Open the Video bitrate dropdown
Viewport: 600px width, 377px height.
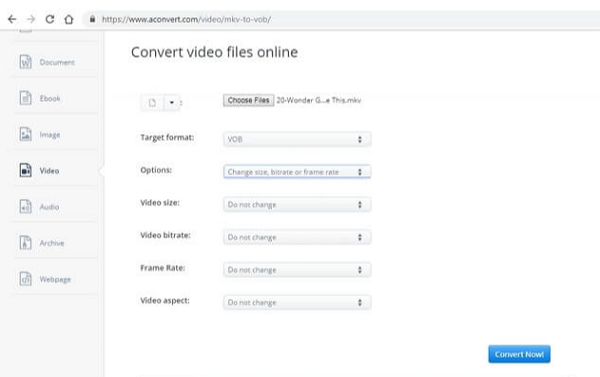click(297, 237)
